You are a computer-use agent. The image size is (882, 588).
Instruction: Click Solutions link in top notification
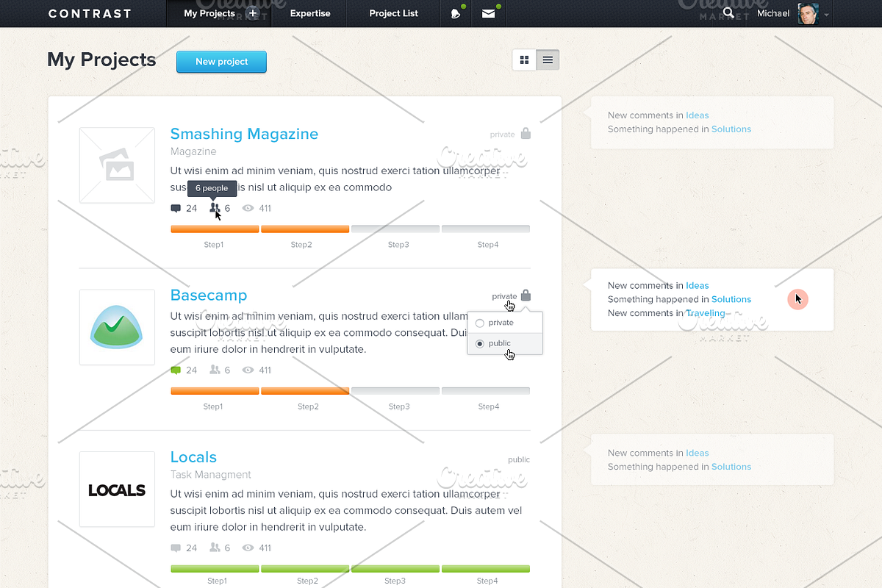pos(731,129)
